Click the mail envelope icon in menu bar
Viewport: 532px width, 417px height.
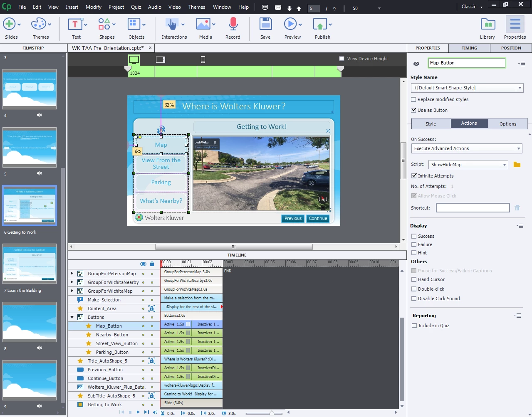(x=278, y=7)
